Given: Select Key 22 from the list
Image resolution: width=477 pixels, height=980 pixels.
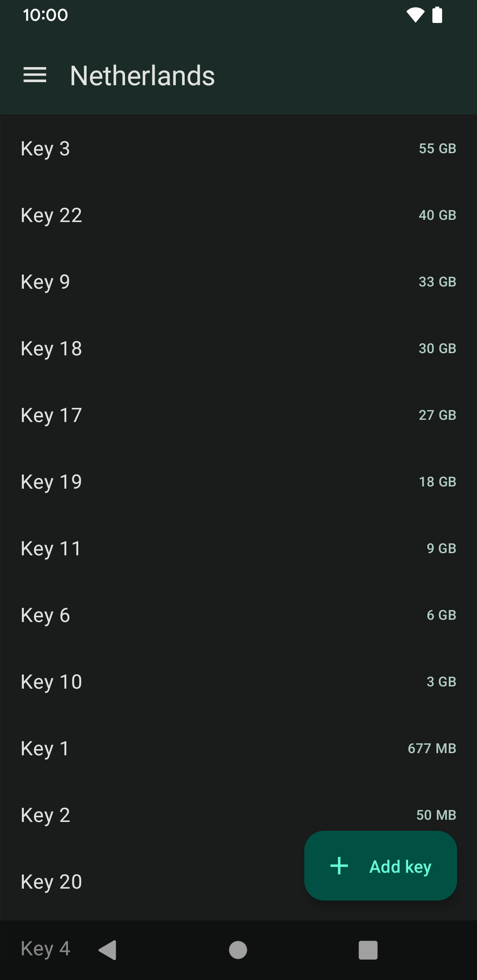Looking at the screenshot, I should (x=238, y=215).
